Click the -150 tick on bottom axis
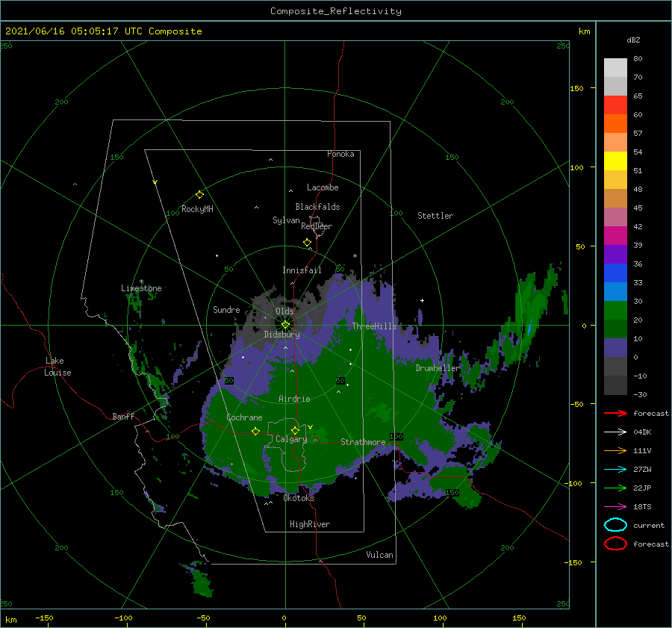 point(44,618)
